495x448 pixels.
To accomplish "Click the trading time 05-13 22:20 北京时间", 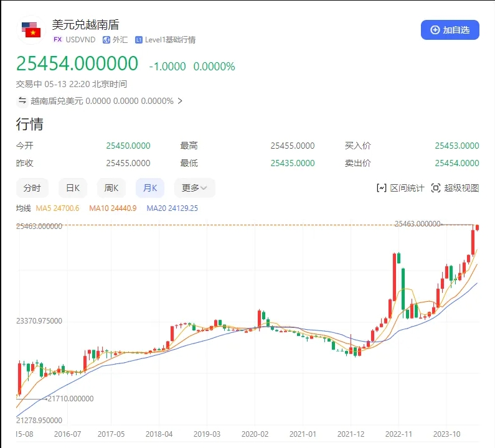I will (85, 84).
